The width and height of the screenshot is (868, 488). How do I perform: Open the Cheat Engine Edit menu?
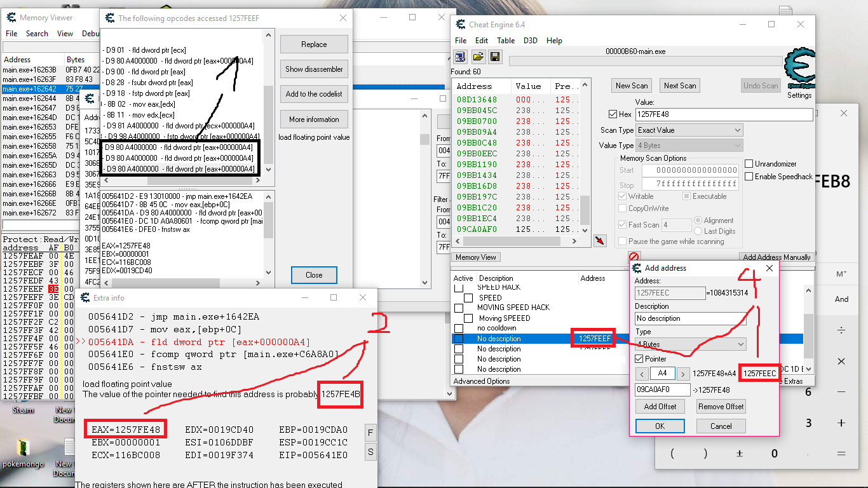tap(481, 41)
